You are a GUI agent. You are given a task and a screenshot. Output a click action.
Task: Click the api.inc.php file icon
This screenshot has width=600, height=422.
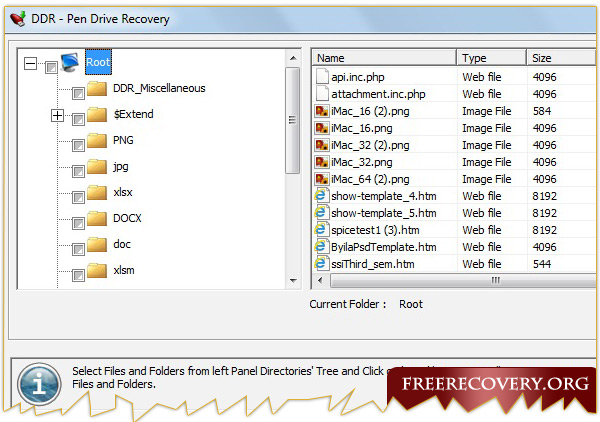click(322, 77)
